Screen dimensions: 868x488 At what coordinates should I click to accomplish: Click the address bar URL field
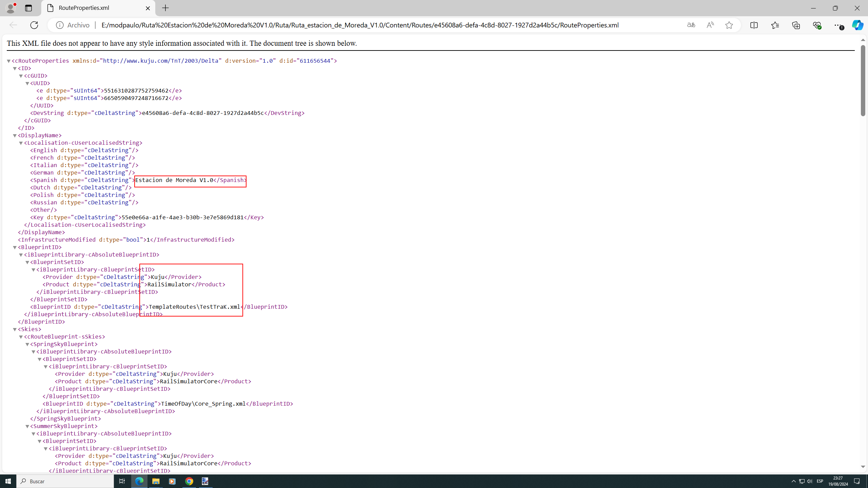click(359, 25)
